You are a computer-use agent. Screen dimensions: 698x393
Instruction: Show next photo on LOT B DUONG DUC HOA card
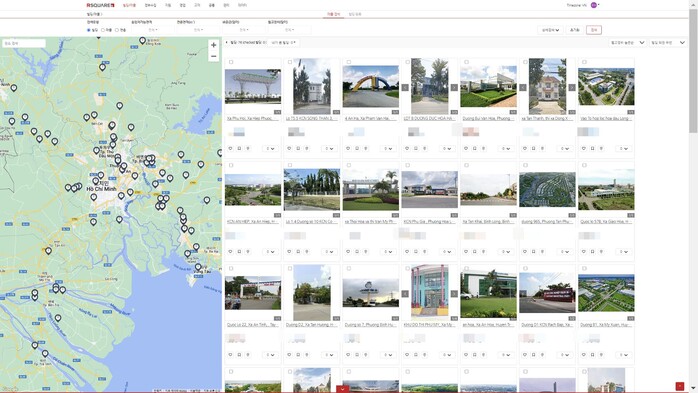tap(454, 88)
